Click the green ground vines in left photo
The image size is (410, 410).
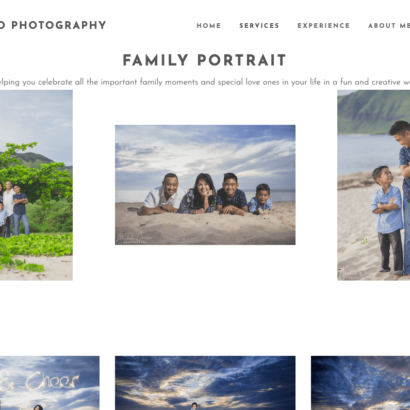(36, 249)
